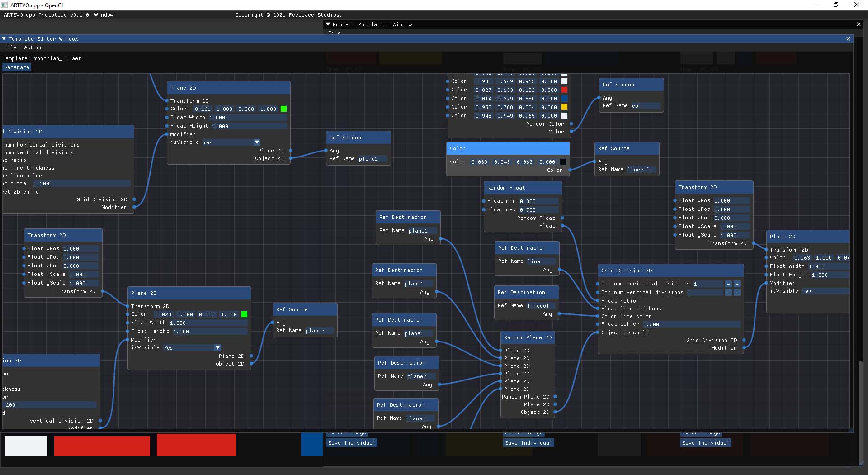Edit Float min value in Random Float node

pyautogui.click(x=538, y=201)
